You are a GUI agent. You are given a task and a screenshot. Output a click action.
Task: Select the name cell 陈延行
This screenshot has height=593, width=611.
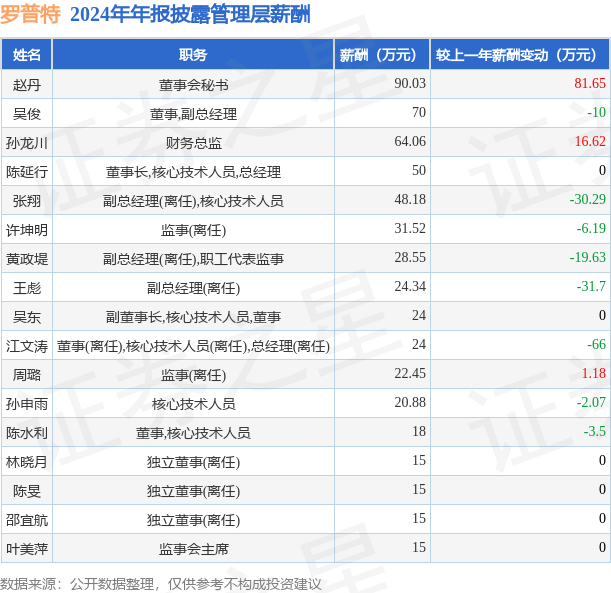point(26,171)
